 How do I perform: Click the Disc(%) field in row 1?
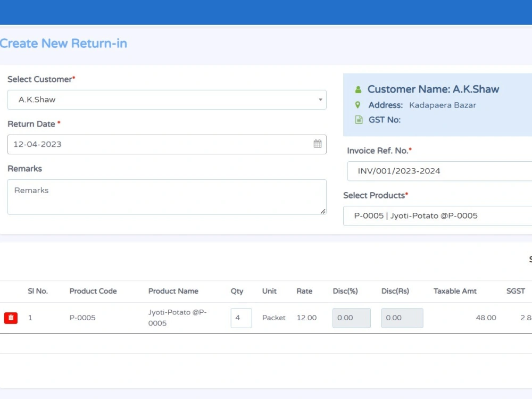pyautogui.click(x=352, y=318)
